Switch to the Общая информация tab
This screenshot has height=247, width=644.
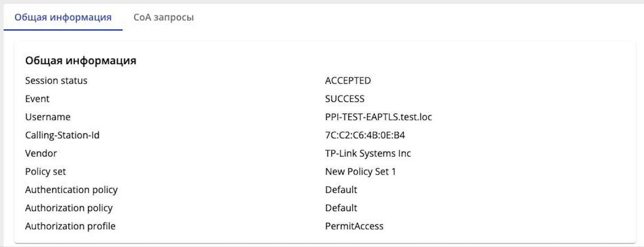pyautogui.click(x=63, y=18)
